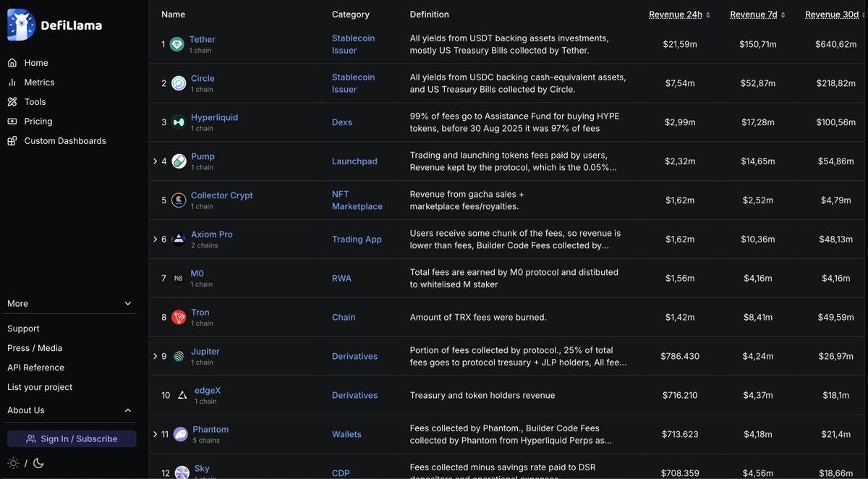The height and width of the screenshot is (479, 868).
Task: Expand the Pump row chevron
Action: [155, 161]
